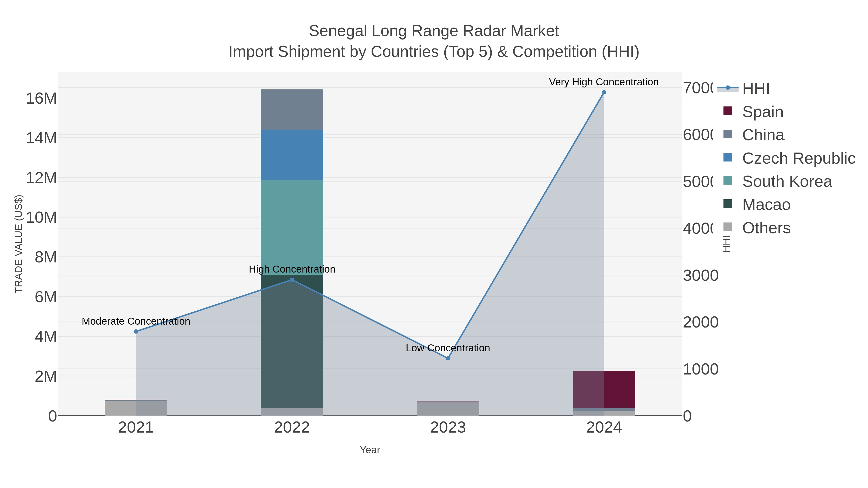Click the Spain segment of 2024 bar
The width and height of the screenshot is (868, 488).
coord(604,390)
